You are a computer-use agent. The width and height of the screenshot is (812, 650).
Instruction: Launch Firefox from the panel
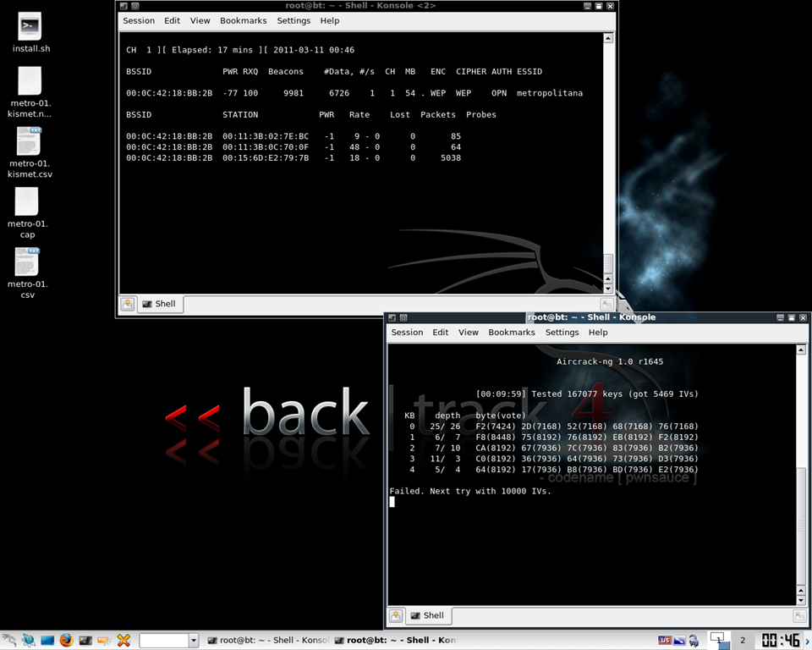(x=66, y=640)
